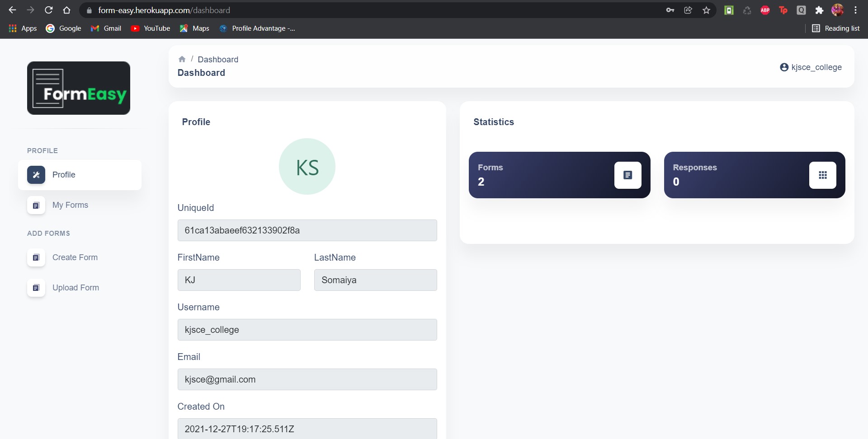Click the Dashboard breadcrumb link
The image size is (868, 439).
pos(218,59)
